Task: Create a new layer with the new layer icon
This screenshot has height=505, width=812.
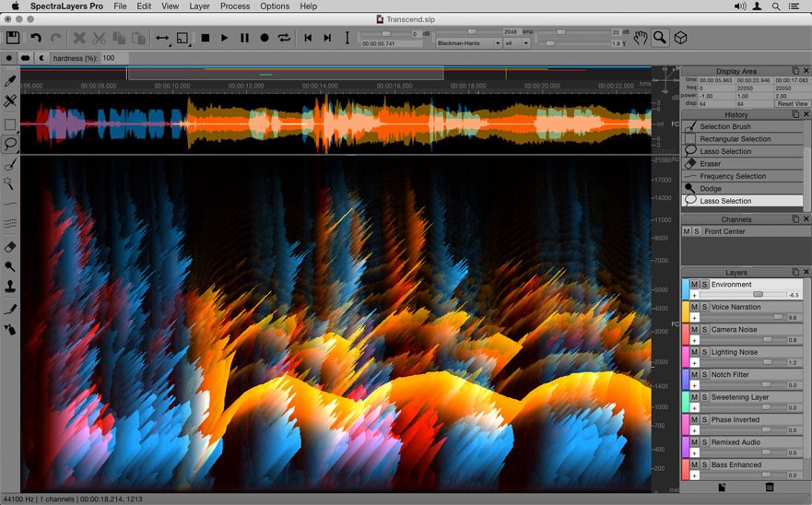Action: pyautogui.click(x=722, y=487)
